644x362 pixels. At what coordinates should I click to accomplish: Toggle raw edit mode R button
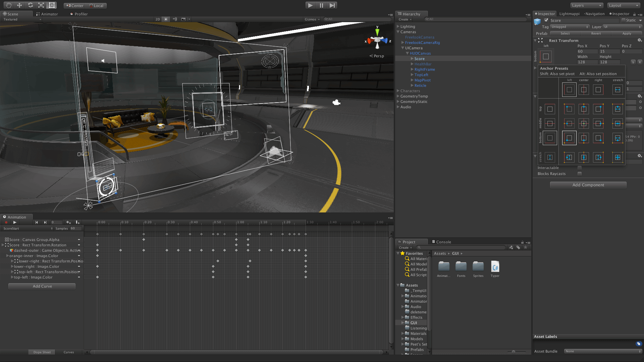[x=640, y=62]
